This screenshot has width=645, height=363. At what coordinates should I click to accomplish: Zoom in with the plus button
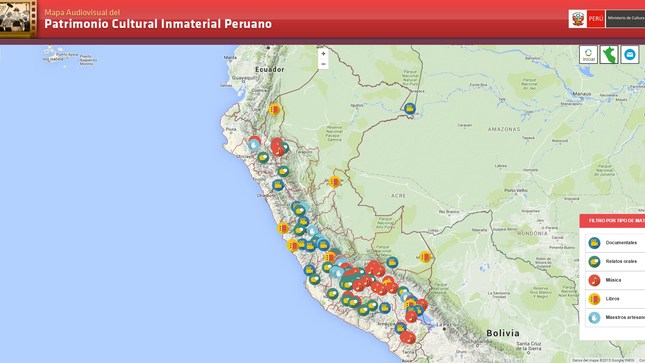[323, 54]
